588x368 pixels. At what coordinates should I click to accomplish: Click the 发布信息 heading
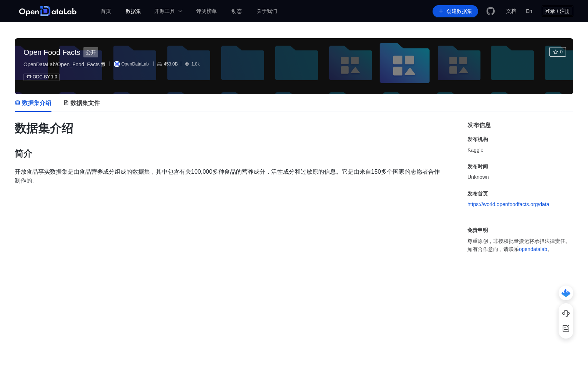[x=479, y=125]
